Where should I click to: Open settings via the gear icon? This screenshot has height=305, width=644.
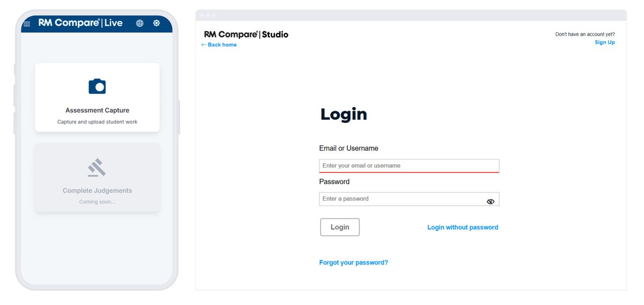[156, 23]
